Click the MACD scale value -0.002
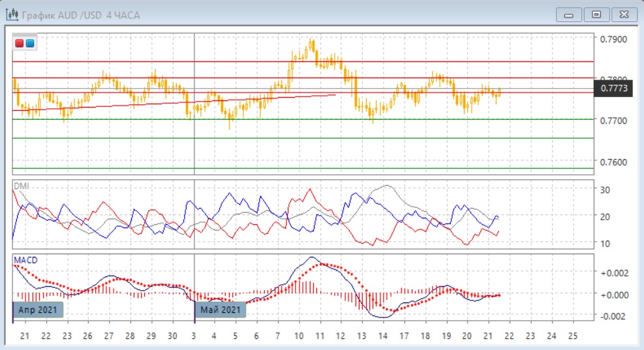The width and height of the screenshot is (644, 350). click(x=614, y=316)
